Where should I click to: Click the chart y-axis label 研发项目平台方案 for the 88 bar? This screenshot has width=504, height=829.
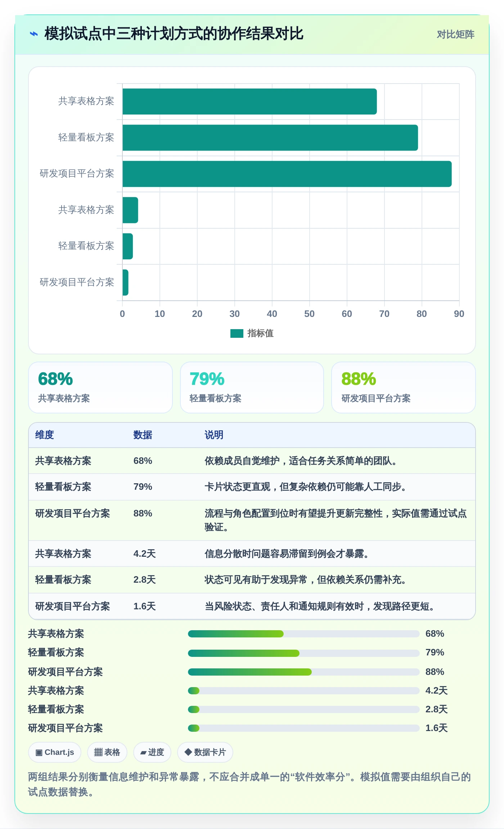click(x=77, y=174)
